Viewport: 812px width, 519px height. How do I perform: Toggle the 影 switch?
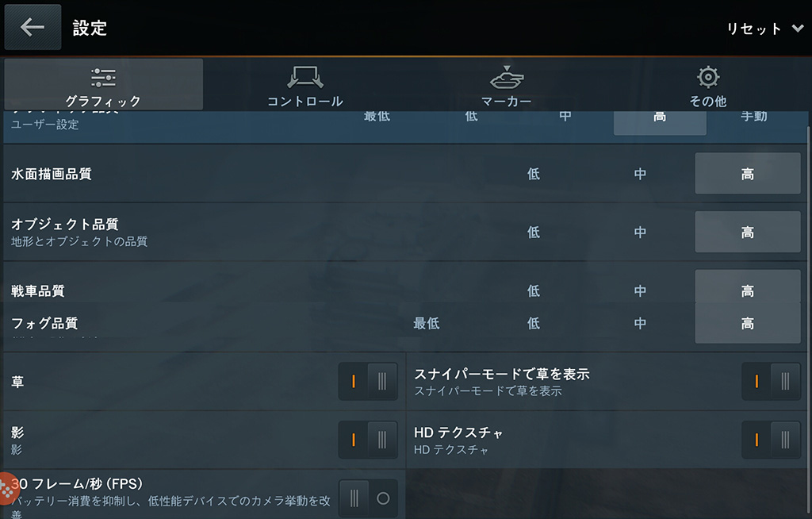368,440
